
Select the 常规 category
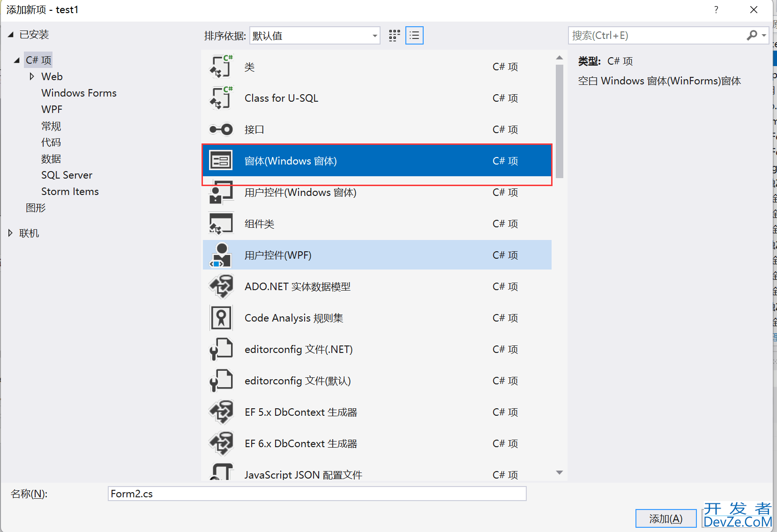tap(51, 126)
